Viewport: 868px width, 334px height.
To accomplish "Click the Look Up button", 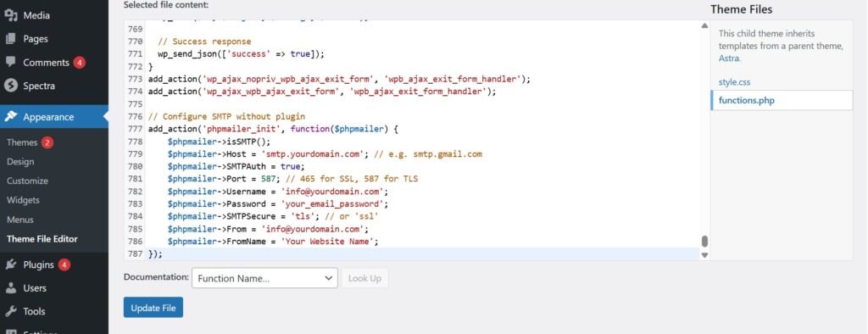I will 364,278.
